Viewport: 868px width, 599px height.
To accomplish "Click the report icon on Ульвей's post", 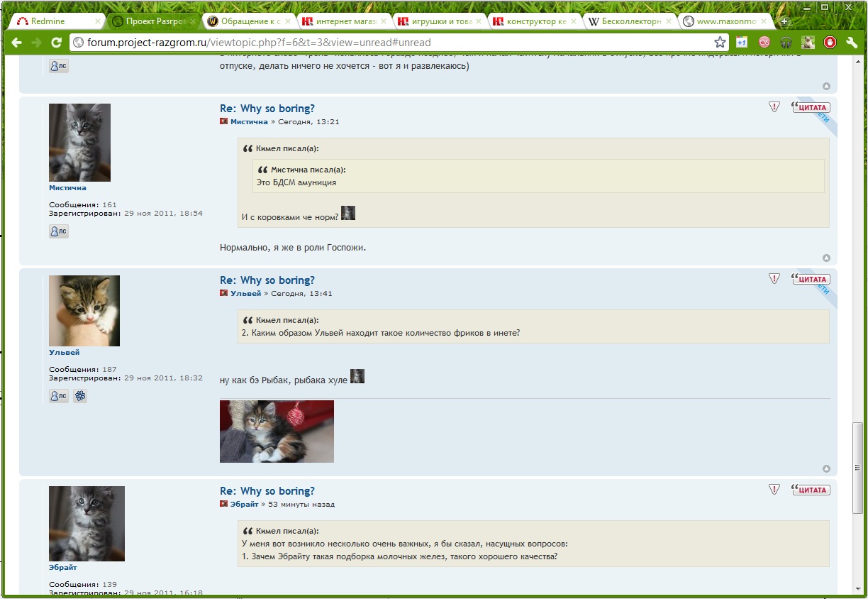I will point(774,279).
